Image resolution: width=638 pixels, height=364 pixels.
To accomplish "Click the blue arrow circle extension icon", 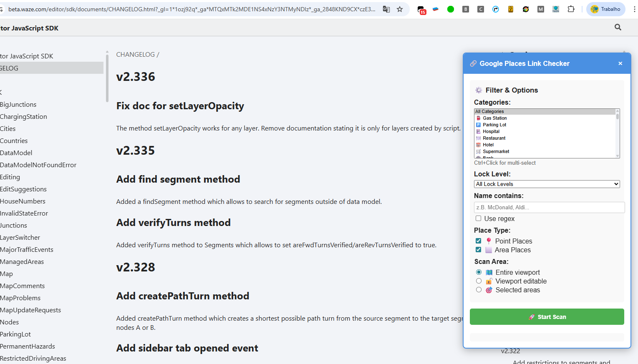I will tap(496, 9).
